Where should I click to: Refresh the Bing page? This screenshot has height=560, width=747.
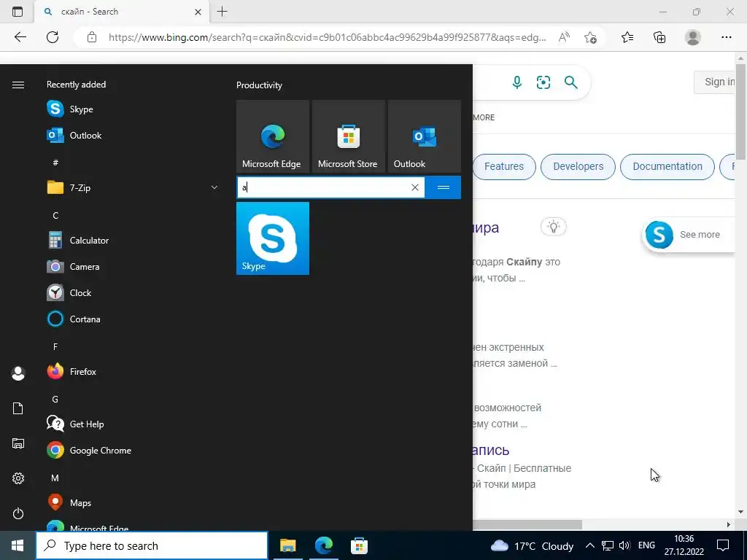[53, 37]
